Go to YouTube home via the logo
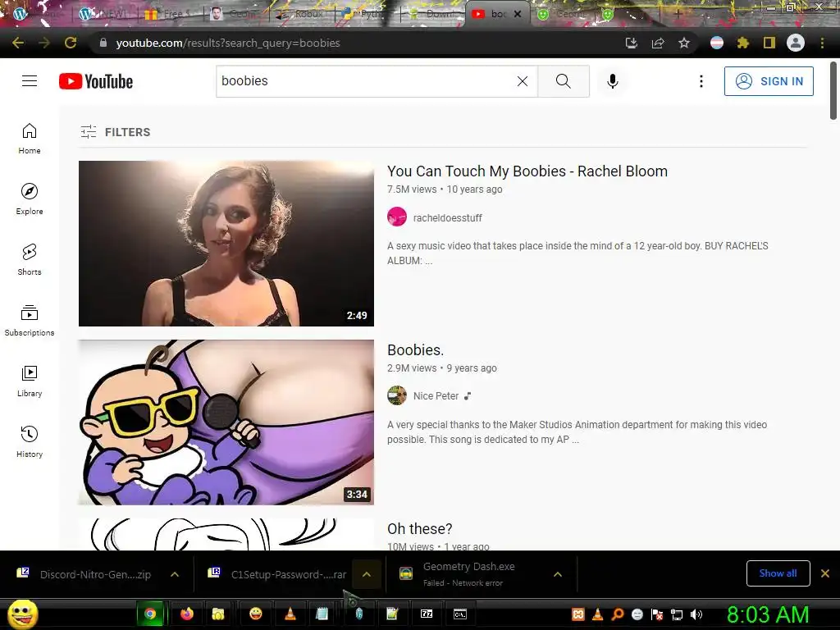This screenshot has height=630, width=840. coord(96,81)
